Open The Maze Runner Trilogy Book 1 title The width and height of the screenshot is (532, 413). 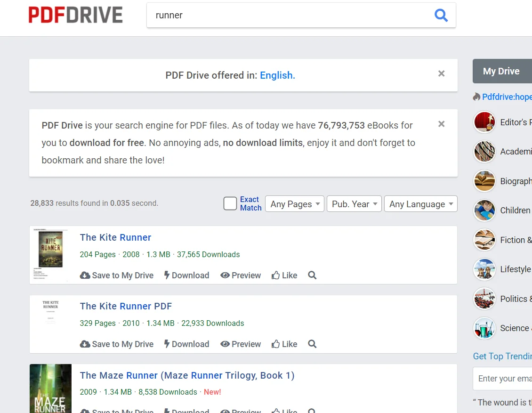tap(187, 376)
